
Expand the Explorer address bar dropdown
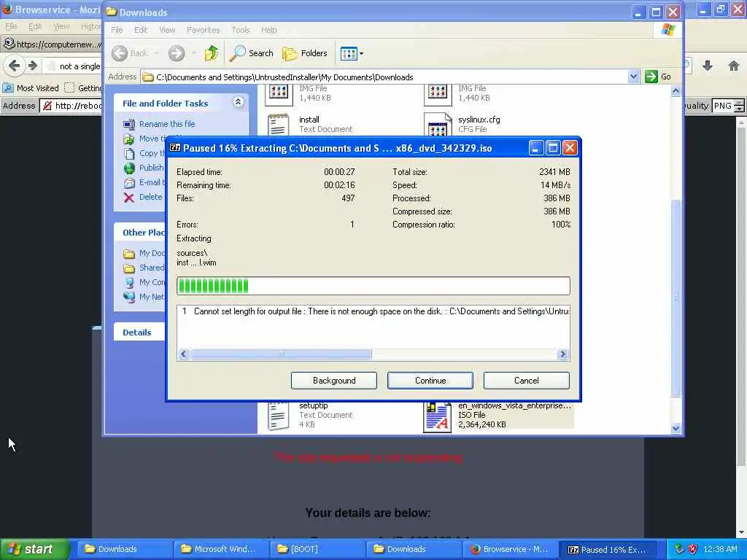pyautogui.click(x=633, y=77)
